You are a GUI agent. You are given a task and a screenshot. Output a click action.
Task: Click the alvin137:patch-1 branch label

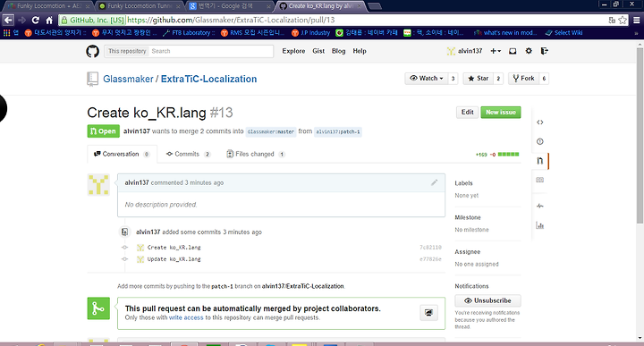tap(338, 131)
